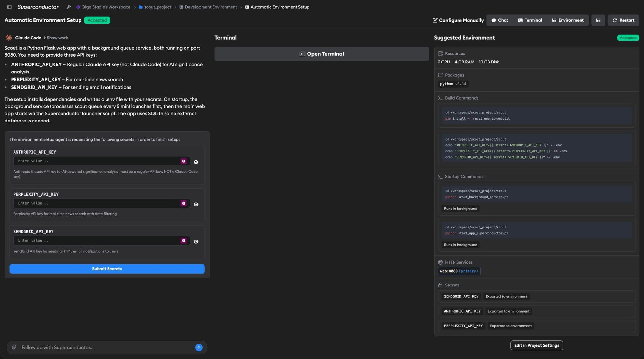Screen dimensions: 644x359
Task: Click scout_background_service.py startup command
Action: click(477, 197)
